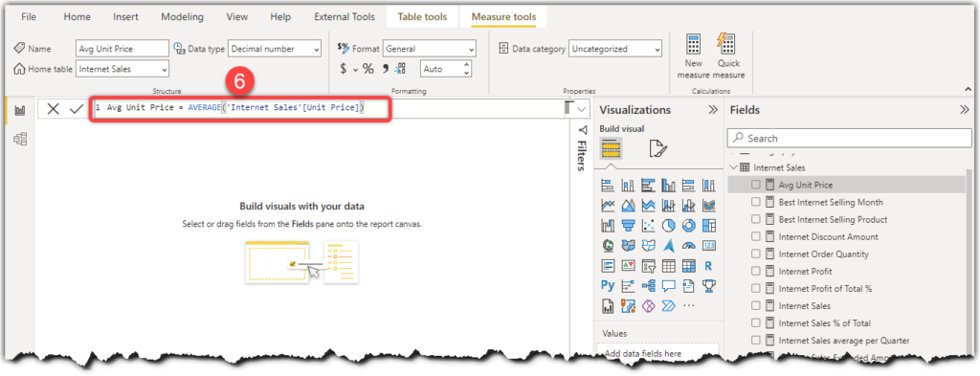Choose the Slicer visual

pos(648,266)
